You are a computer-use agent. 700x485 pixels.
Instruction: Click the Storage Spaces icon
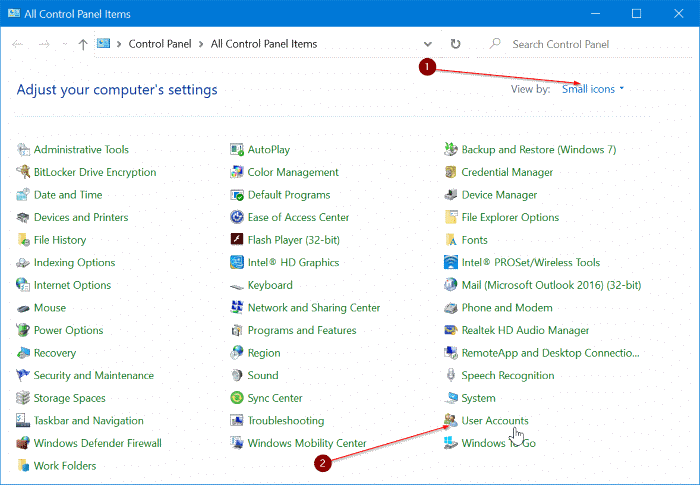23,398
